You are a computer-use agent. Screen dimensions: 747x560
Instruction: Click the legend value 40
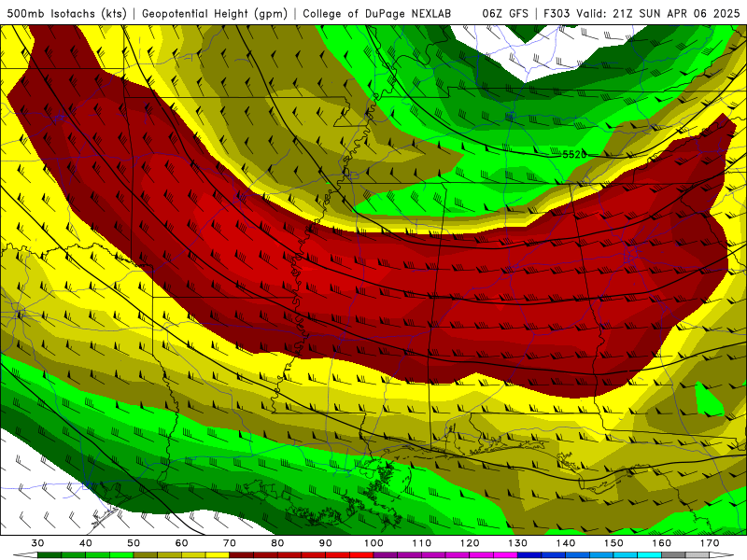[86, 543]
